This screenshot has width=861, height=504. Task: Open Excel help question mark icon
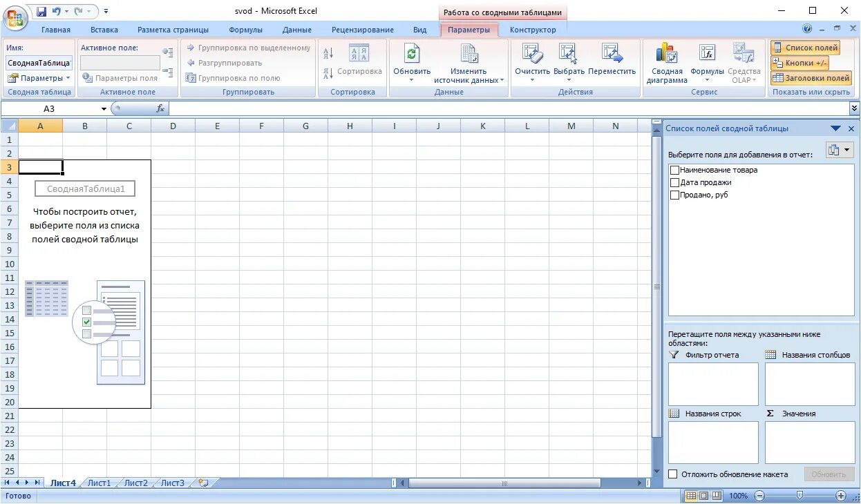[x=807, y=29]
